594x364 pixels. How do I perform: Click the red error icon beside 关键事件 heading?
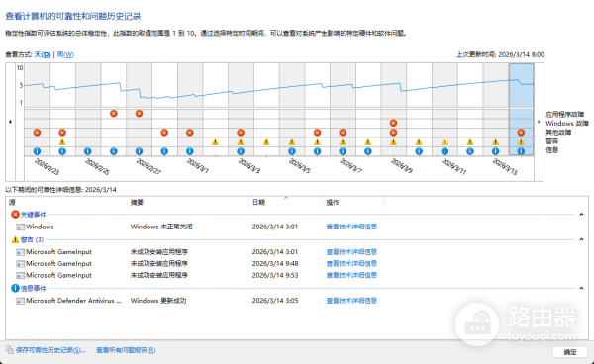(15, 215)
